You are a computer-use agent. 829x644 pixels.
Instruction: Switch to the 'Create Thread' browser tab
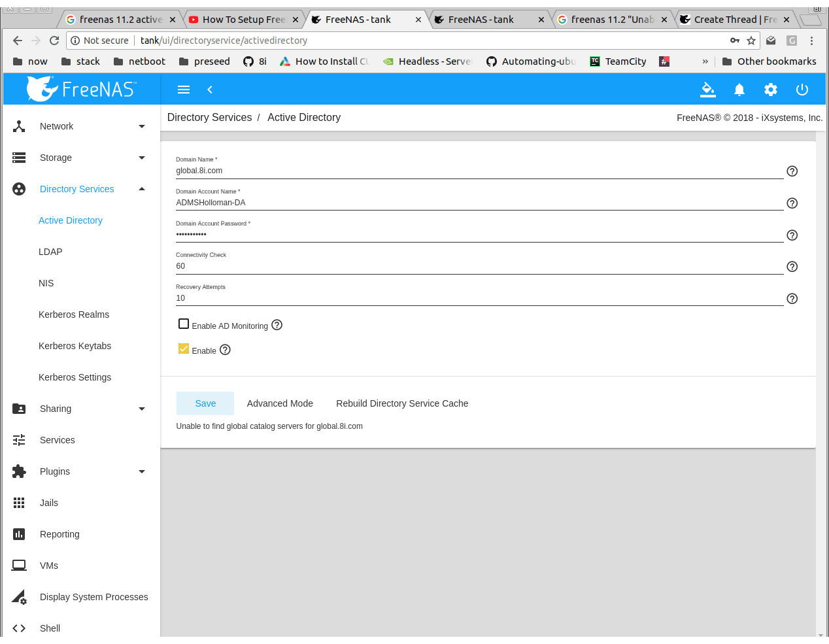[735, 20]
